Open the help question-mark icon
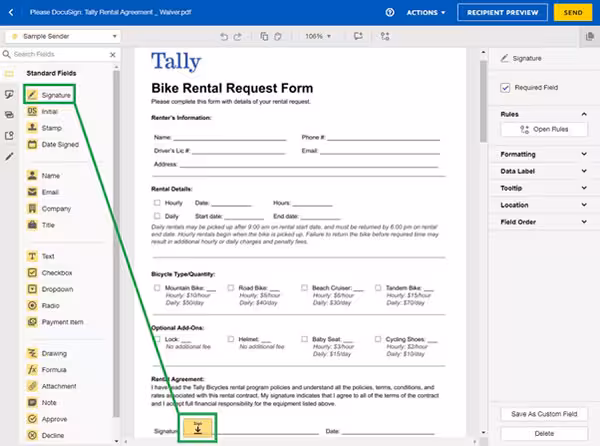Screen dimensions: 600x446 coord(390,13)
